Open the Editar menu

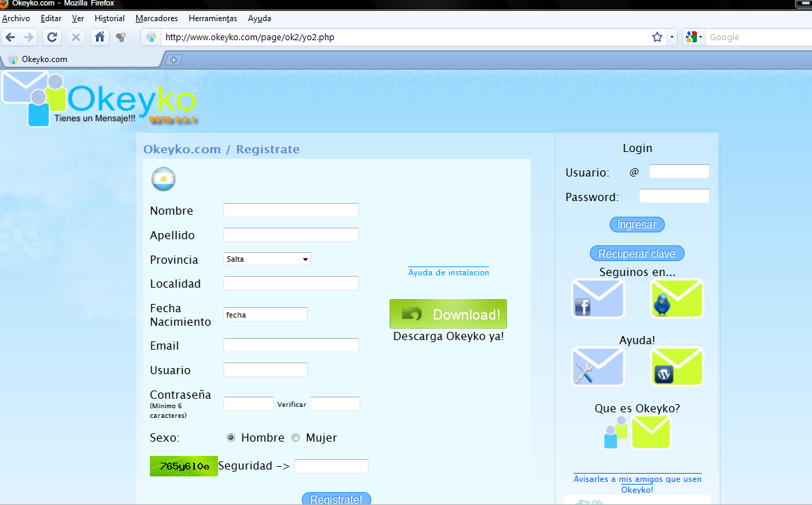50,18
